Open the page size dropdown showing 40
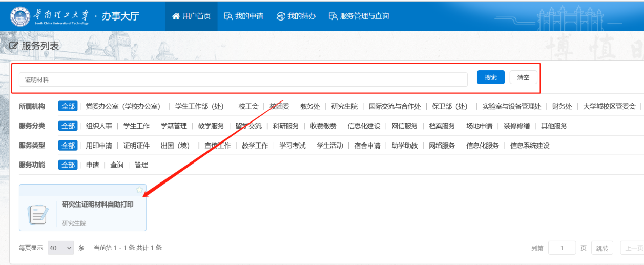This screenshot has height=265, width=644. (x=60, y=248)
